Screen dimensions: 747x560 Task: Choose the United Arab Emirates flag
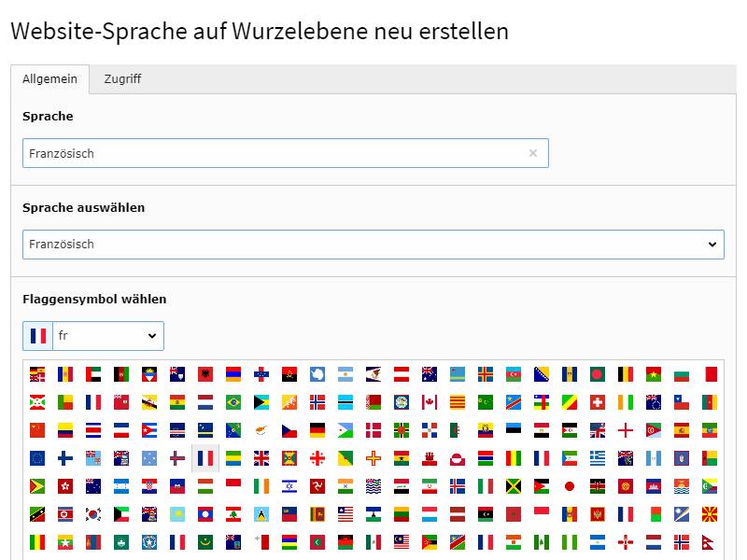pos(93,374)
